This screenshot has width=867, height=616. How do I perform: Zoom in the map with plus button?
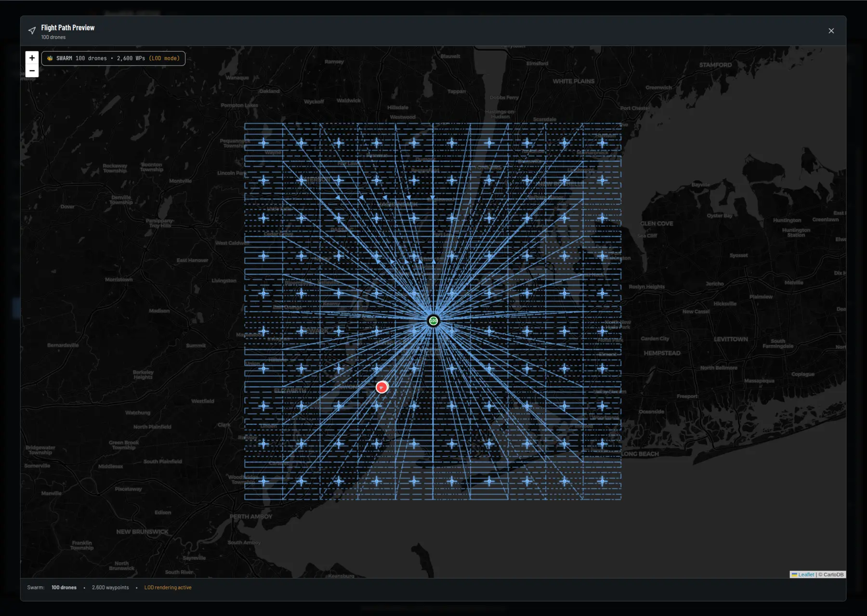coord(32,58)
